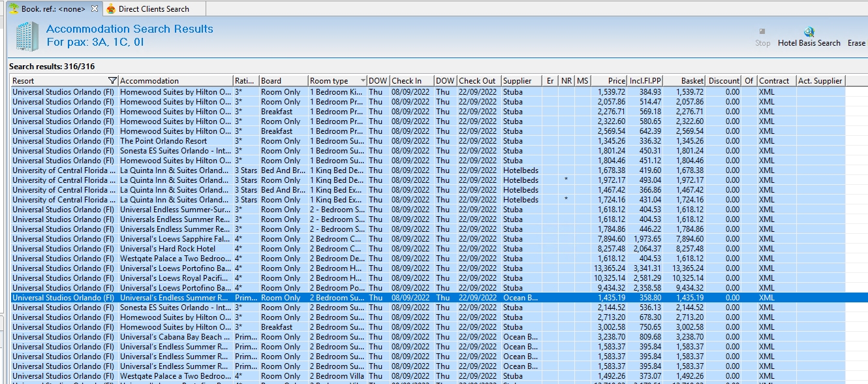The image size is (868, 384).
Task: Click the grey Stop icon
Action: coord(762,31)
